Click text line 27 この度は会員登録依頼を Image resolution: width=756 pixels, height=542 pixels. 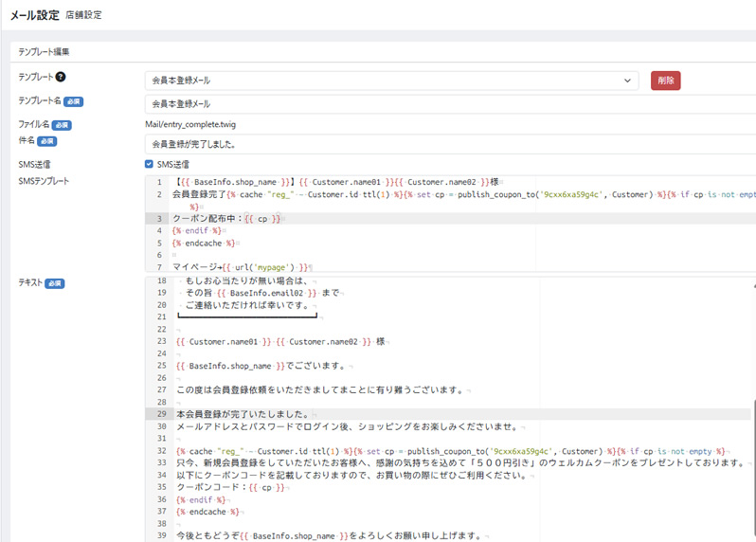pos(320,389)
